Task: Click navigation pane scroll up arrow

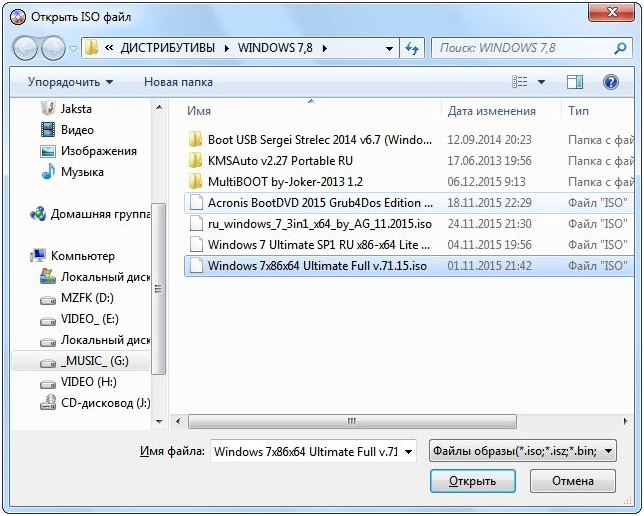Action: tap(159, 108)
